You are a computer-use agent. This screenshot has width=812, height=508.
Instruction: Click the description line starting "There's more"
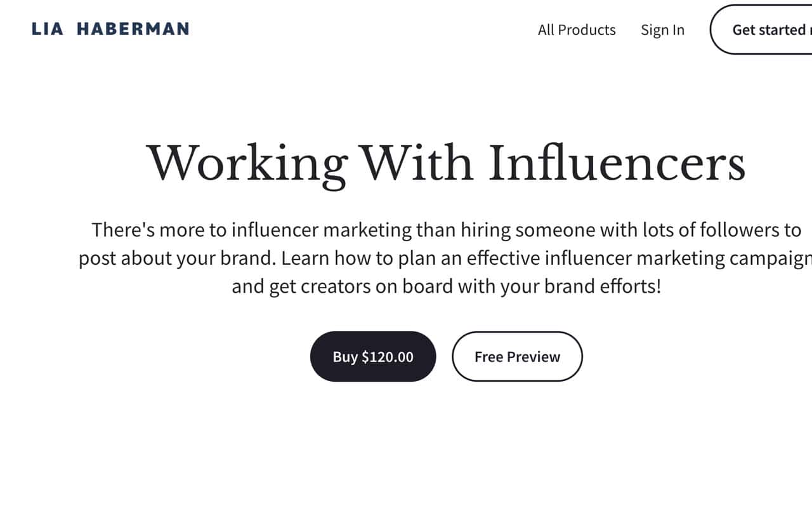pyautogui.click(x=446, y=229)
